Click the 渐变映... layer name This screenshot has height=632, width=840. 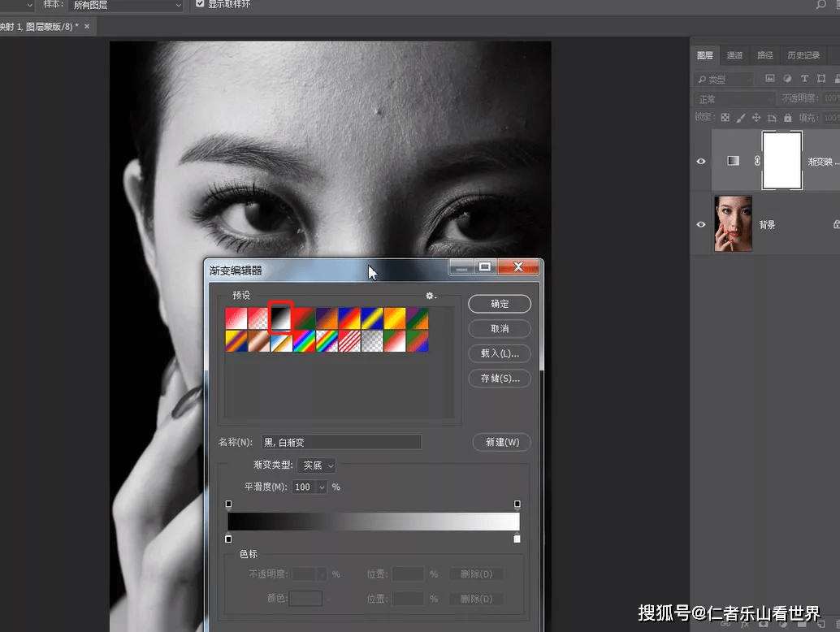(823, 162)
